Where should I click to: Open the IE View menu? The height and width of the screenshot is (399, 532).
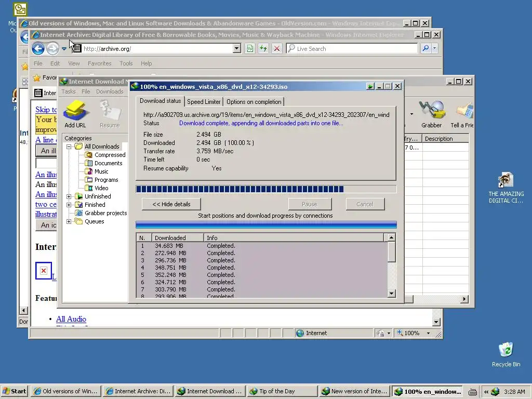tap(74, 63)
